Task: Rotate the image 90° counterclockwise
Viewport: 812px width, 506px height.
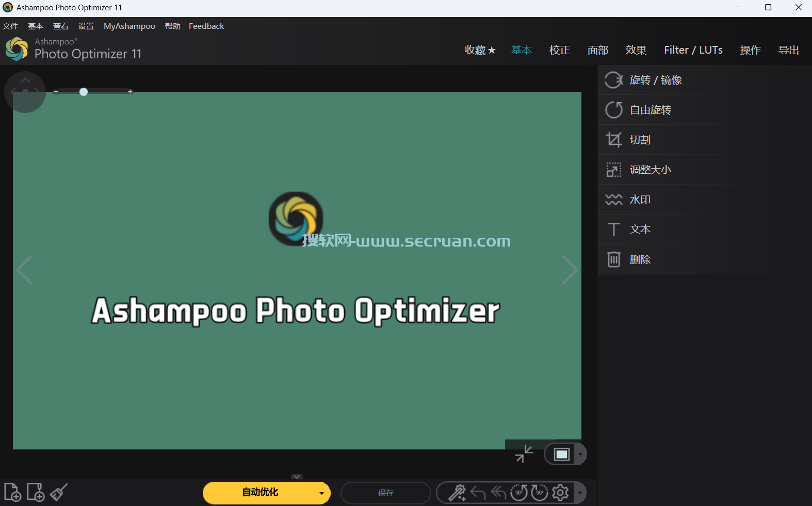Action: pyautogui.click(x=519, y=493)
